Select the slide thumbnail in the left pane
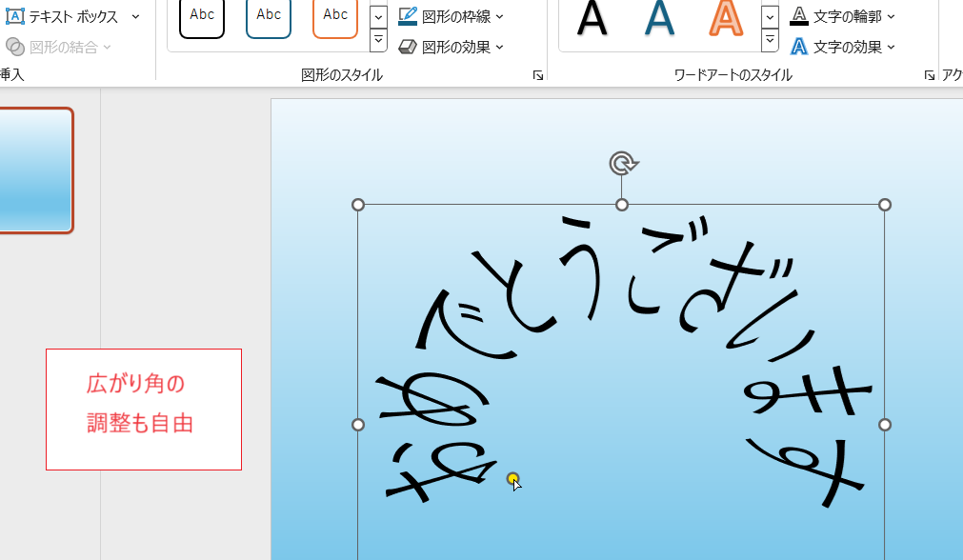This screenshot has height=560, width=963. pos(35,170)
